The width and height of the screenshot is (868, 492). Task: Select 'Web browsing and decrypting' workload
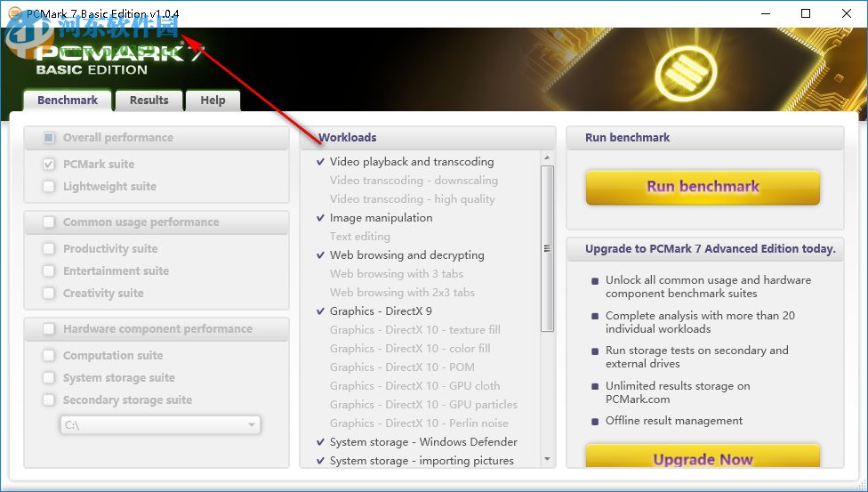407,254
